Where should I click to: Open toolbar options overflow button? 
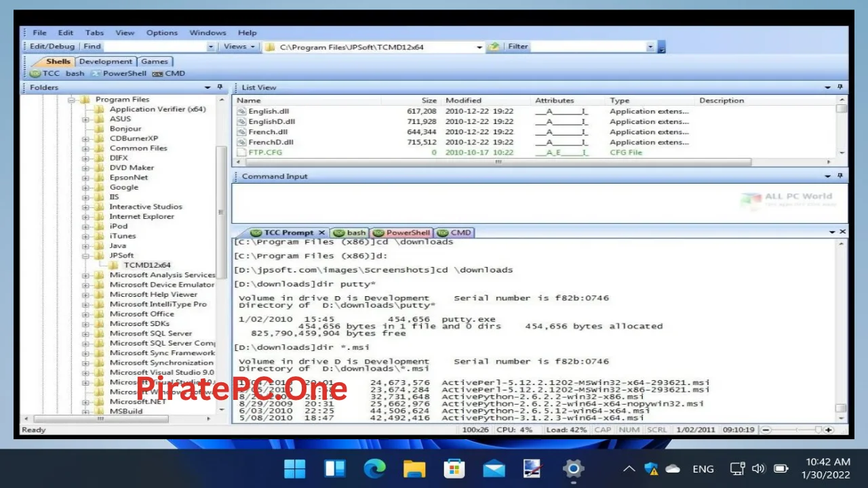(662, 47)
